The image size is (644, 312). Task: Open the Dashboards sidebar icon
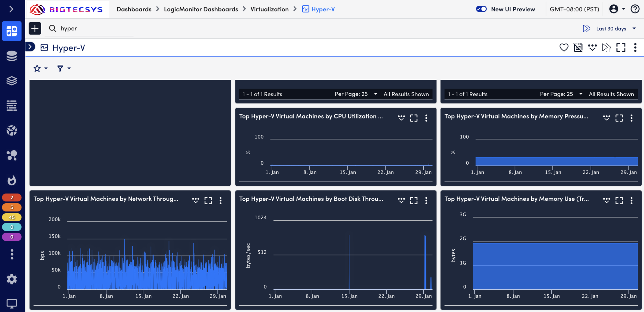tap(12, 31)
